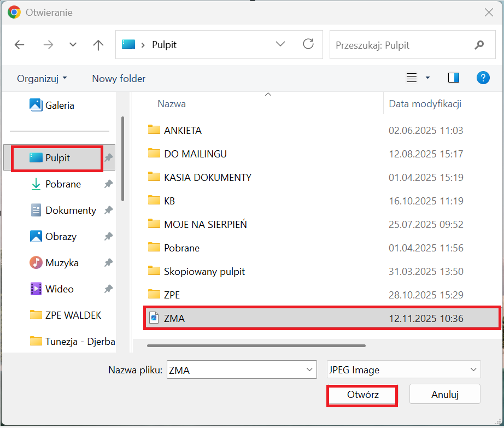This screenshot has height=428, width=504.
Task: Expand the recent locations chevron
Action: [x=73, y=45]
